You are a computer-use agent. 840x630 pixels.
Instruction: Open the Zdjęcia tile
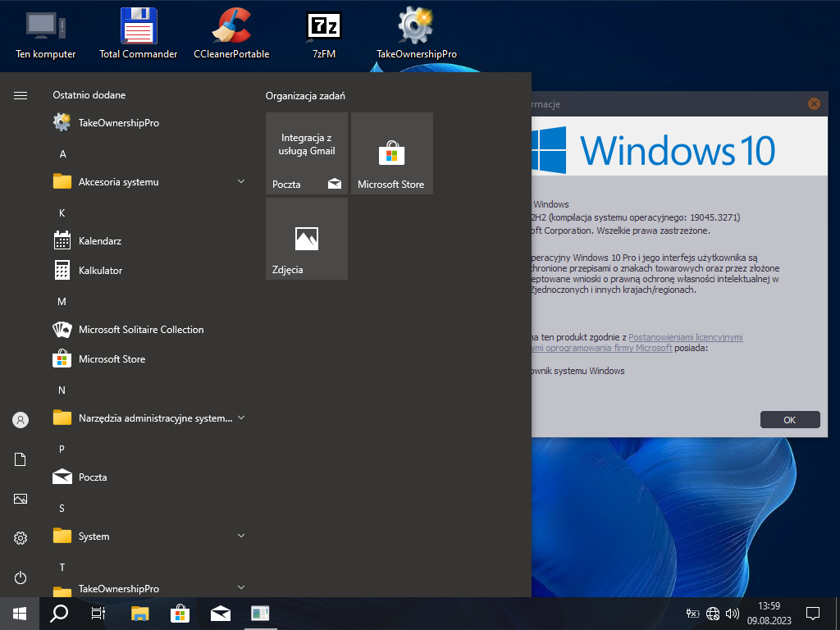307,239
